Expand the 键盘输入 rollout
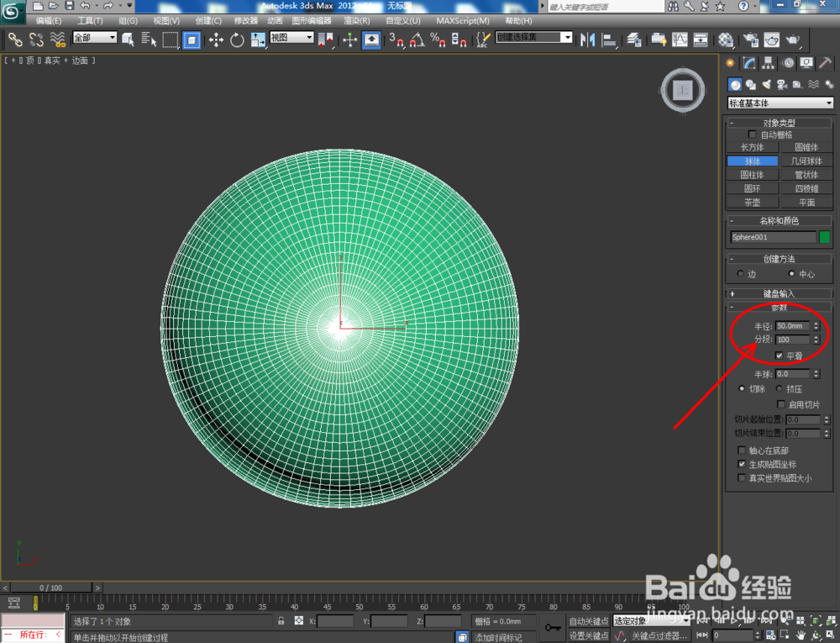Viewport: 840px width, 643px height. click(x=779, y=293)
